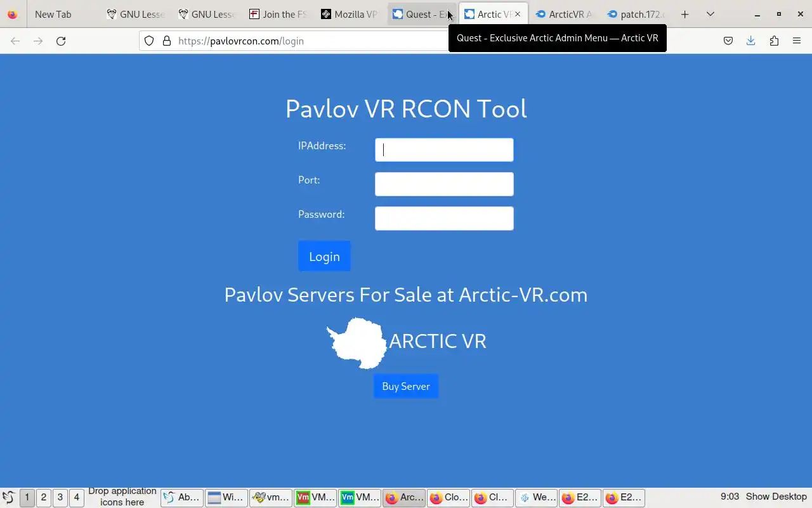812x508 pixels.
Task: Open the 'We...' taskbar window
Action: [x=537, y=497]
